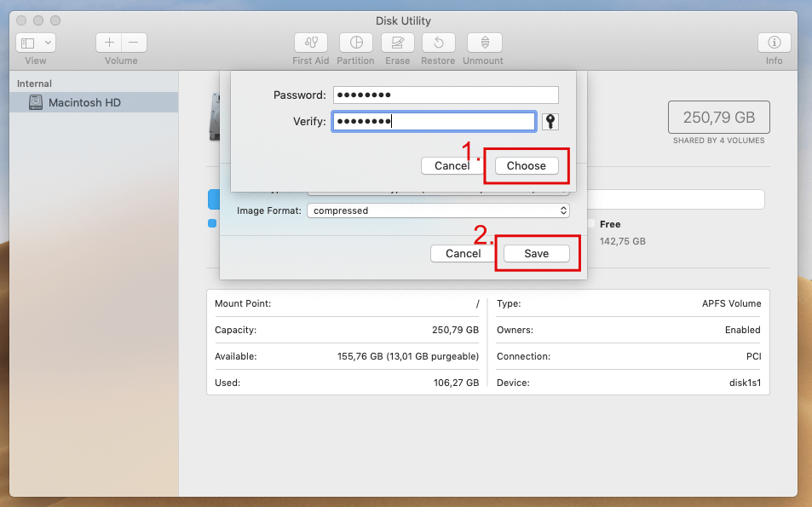
Task: Click into the Verify password field
Action: [434, 122]
